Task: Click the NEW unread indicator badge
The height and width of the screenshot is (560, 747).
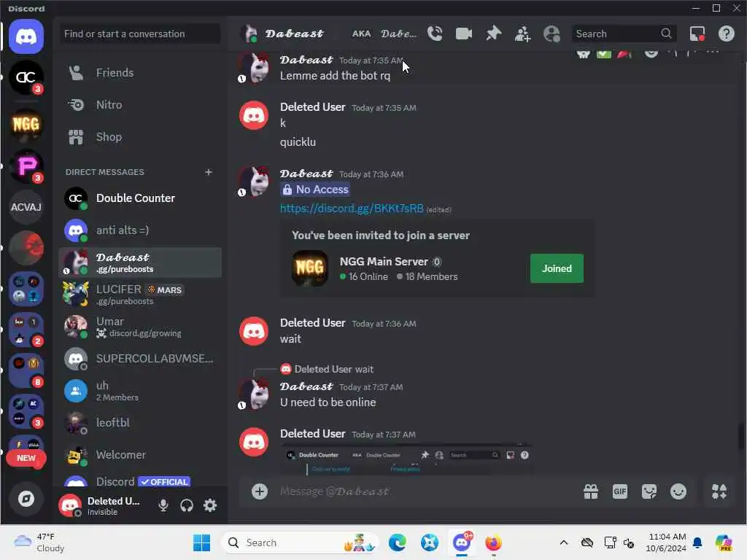Action: pos(26,458)
